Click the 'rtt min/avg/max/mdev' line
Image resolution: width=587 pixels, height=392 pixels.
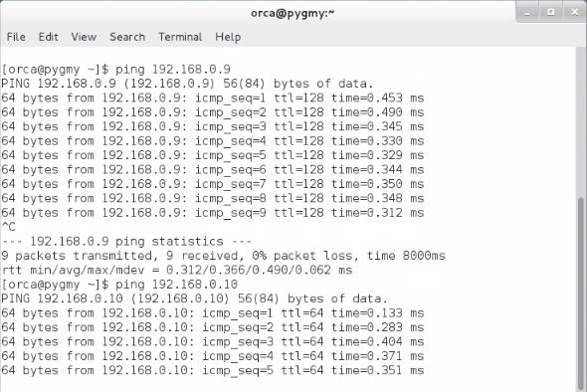click(x=177, y=270)
